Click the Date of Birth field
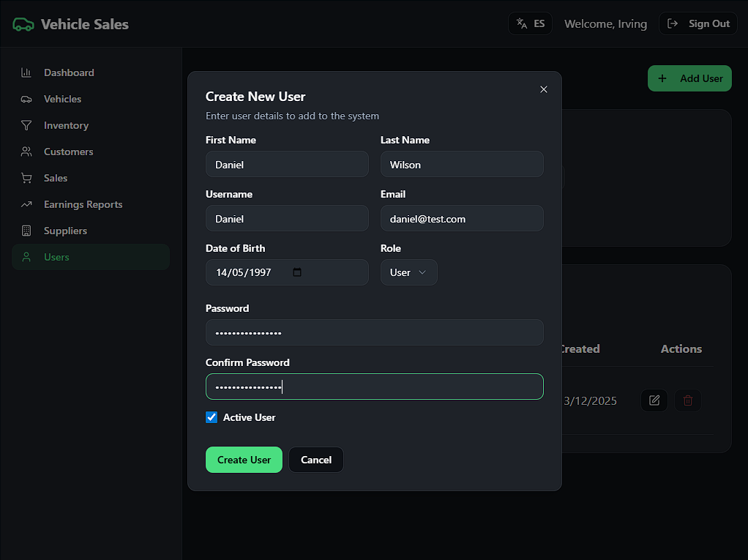This screenshot has height=560, width=748. [287, 272]
